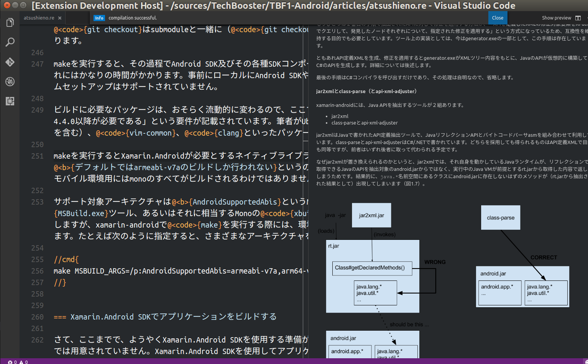Click the 'class-parseとapi-xml-adjuster' bullet in preview
Viewport: 588px width, 364px height.
[x=365, y=123]
